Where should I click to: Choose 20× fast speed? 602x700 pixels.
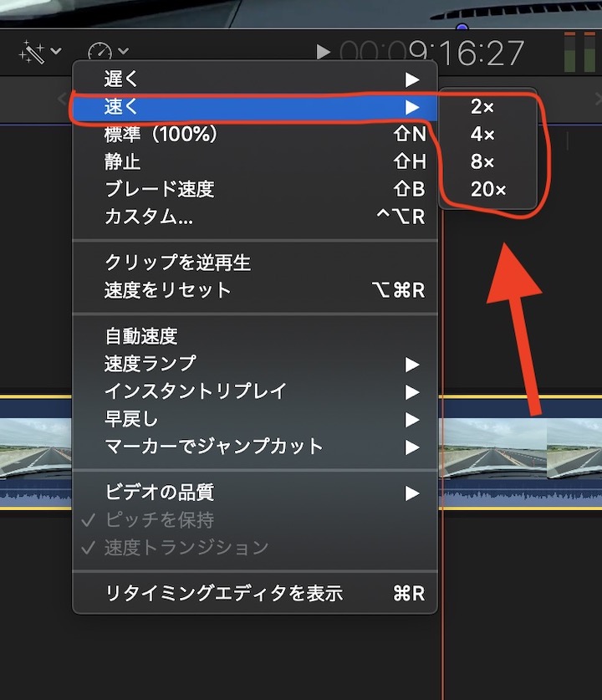(x=487, y=189)
